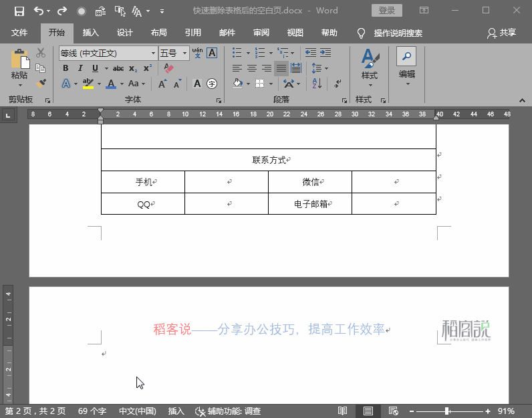Viewport: 532px width, 418px height.
Task: Click word count 69 个字 in status bar
Action: pos(92,411)
